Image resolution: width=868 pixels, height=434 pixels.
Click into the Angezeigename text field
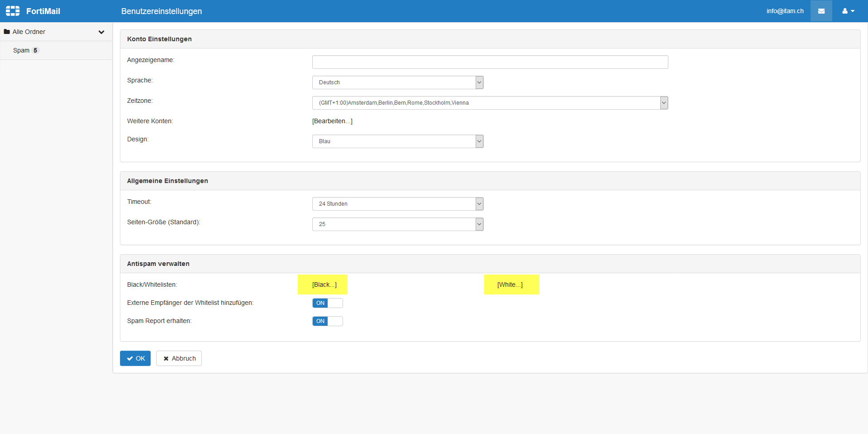click(490, 62)
